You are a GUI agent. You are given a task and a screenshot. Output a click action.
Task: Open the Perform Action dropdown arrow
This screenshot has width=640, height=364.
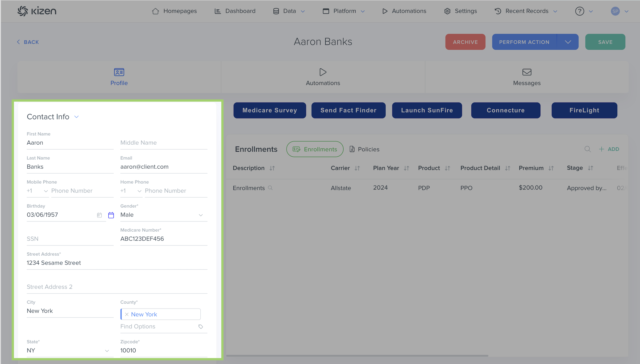click(x=568, y=42)
